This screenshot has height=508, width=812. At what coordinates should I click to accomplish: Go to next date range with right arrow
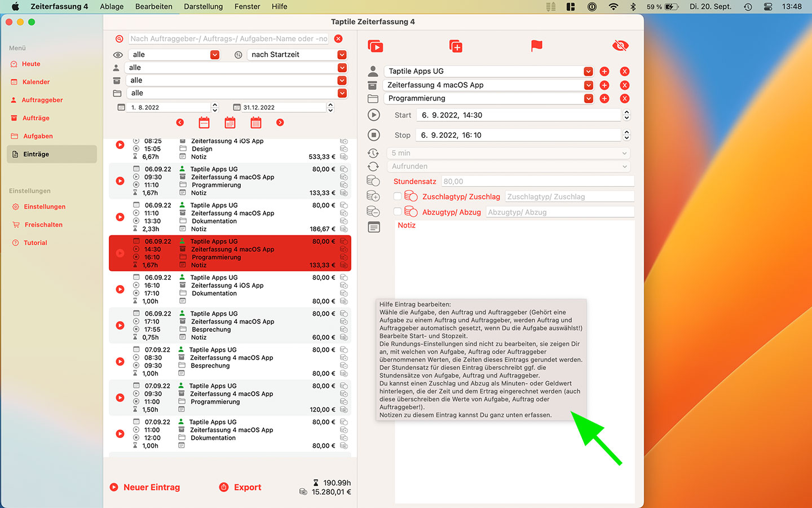pos(280,122)
